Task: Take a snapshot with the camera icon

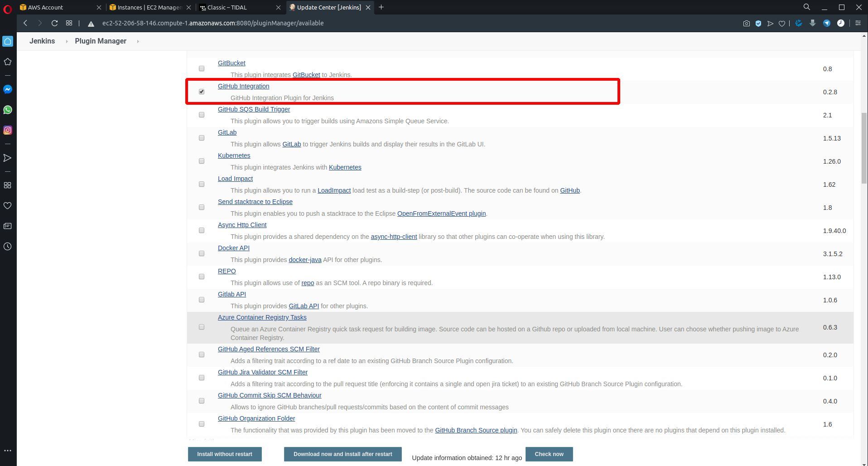Action: pyautogui.click(x=747, y=23)
